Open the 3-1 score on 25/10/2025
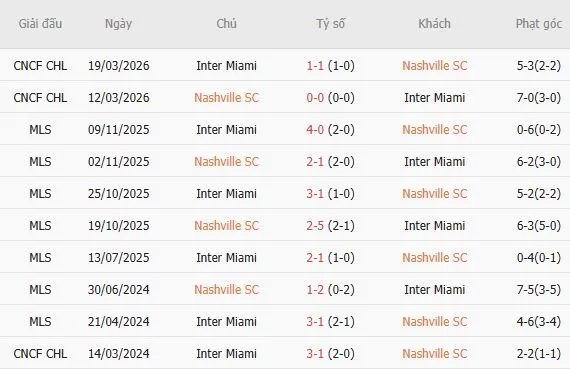The height and width of the screenshot is (369, 570). coord(315,194)
